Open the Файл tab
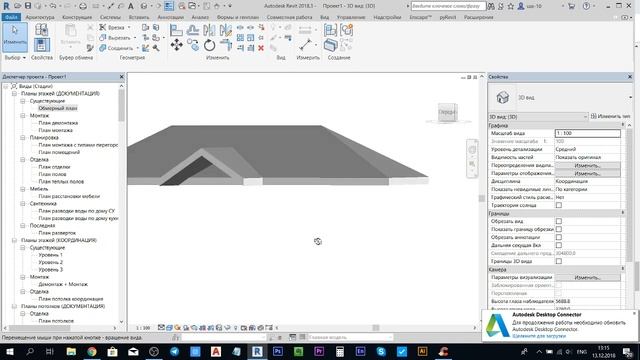This screenshot has width=640, height=360. click(11, 17)
